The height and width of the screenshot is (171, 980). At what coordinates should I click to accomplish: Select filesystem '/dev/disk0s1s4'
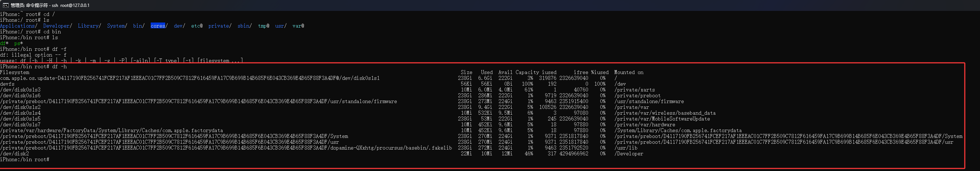coord(20,113)
